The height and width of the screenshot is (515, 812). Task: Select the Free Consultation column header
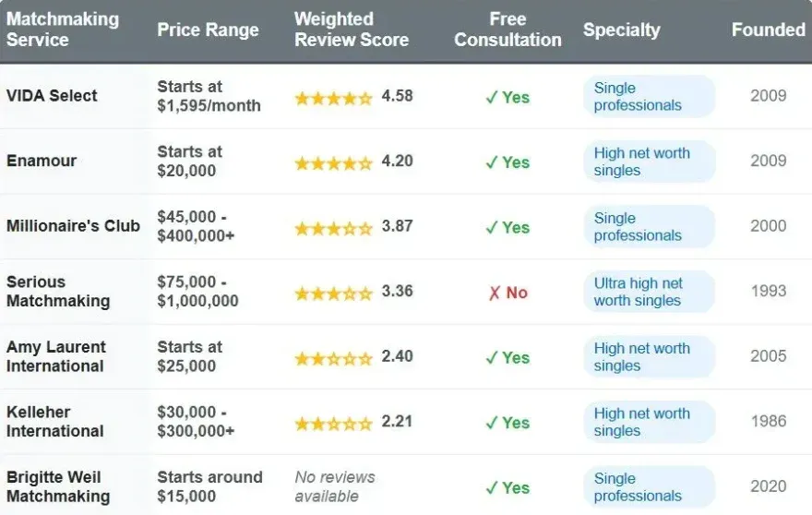click(507, 30)
